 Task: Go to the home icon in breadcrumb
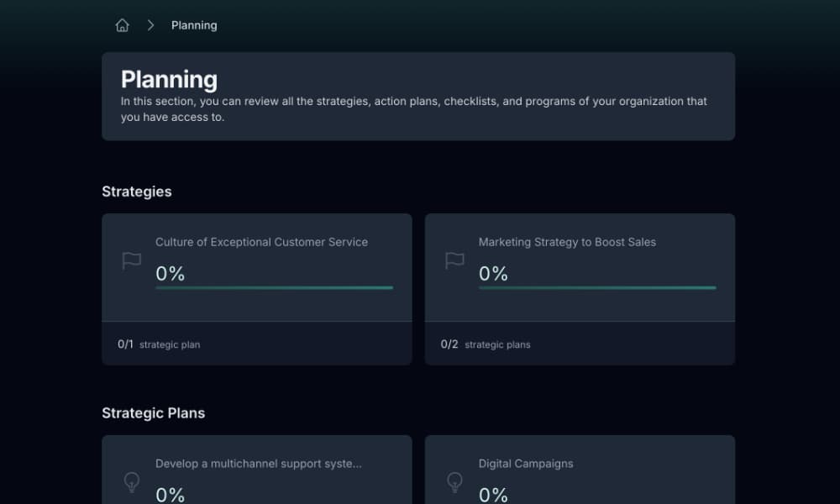tap(122, 25)
